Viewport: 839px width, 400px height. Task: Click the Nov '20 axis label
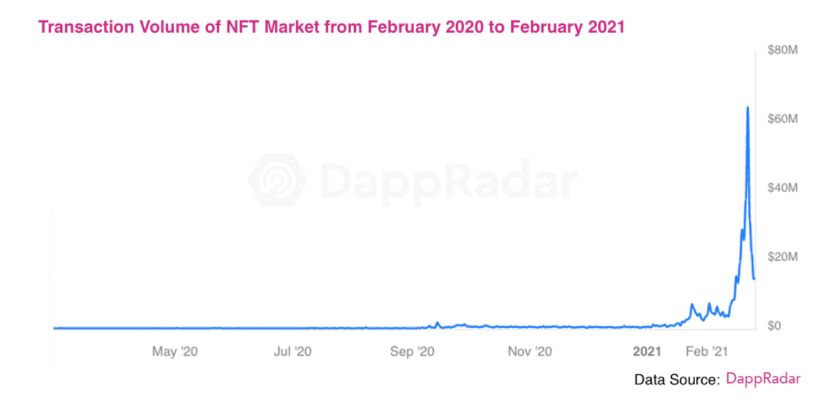(x=529, y=351)
